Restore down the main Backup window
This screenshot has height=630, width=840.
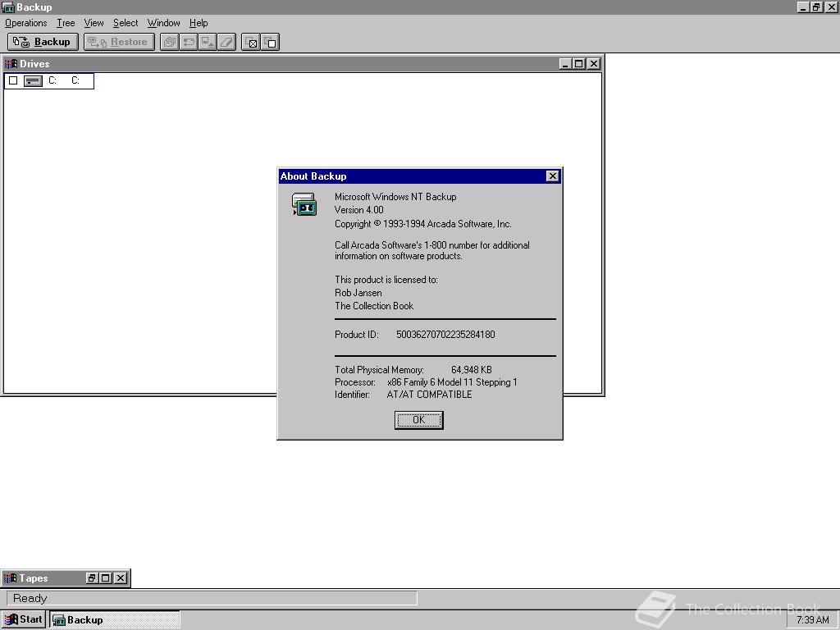(816, 7)
